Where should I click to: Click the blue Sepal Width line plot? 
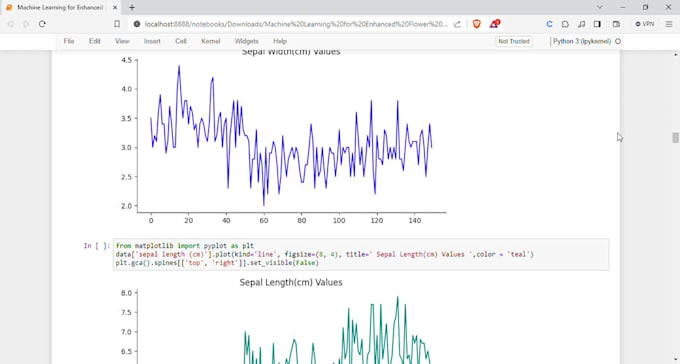coord(291,134)
